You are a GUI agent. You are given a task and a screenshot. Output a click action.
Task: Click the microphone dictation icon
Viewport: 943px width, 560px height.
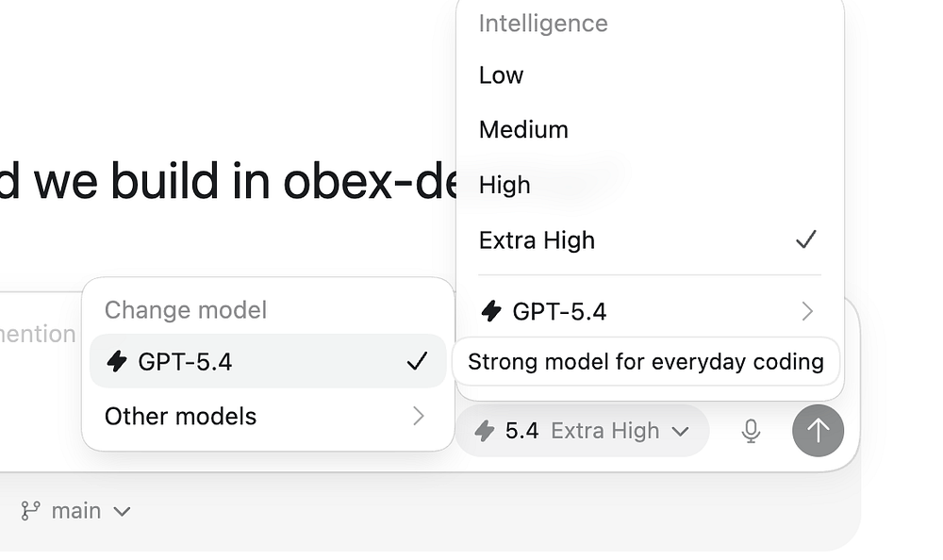click(x=751, y=431)
